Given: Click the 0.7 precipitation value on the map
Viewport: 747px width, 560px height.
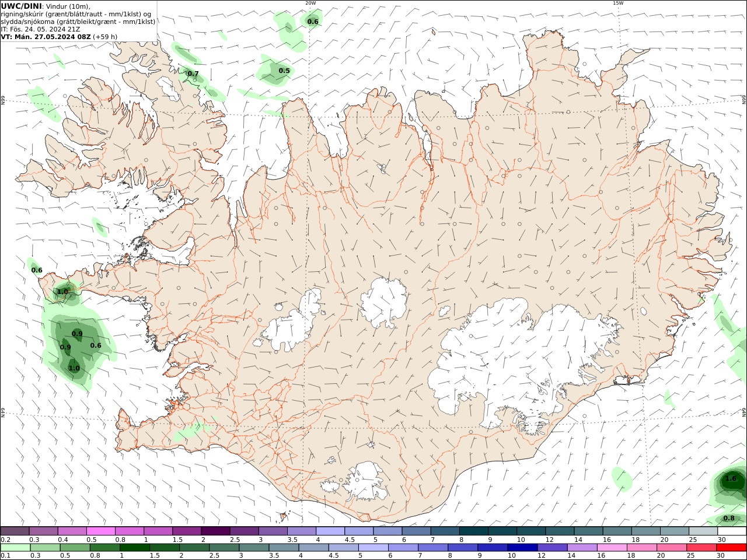Looking at the screenshot, I should coord(193,73).
